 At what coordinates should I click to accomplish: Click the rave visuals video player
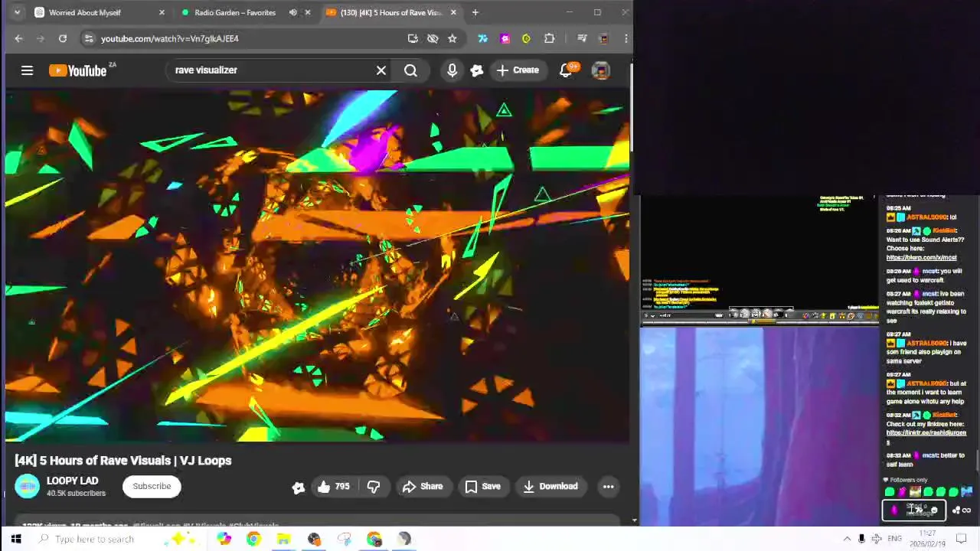click(x=317, y=266)
